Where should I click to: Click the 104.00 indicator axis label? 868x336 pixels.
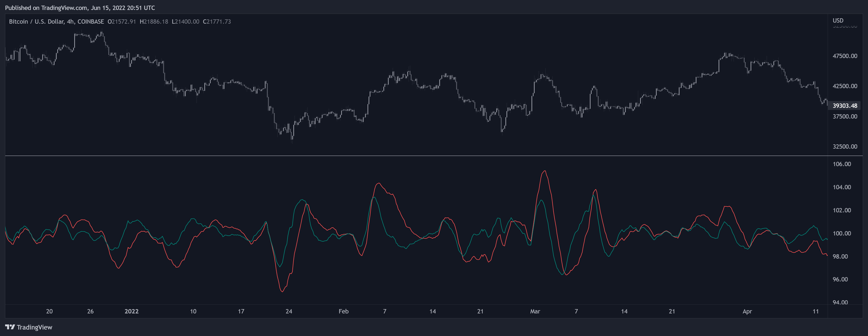[842, 187]
